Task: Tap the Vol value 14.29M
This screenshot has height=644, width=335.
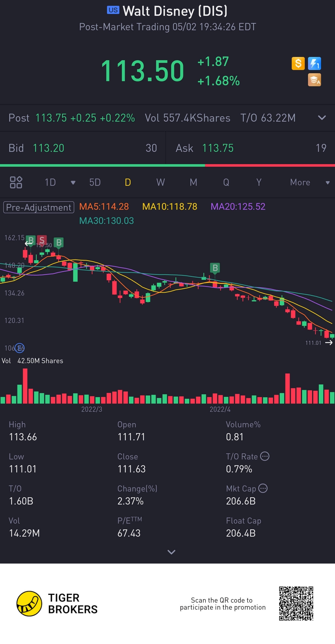Action: [x=24, y=533]
